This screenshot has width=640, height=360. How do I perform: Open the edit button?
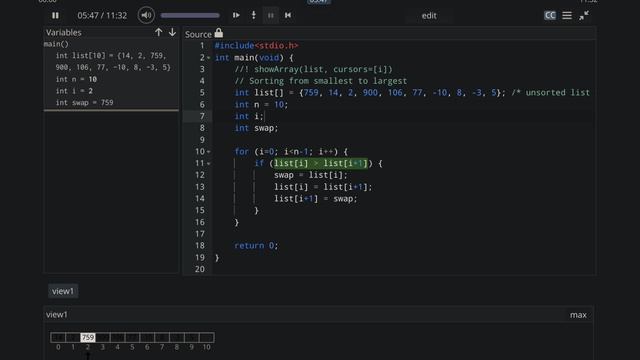point(429,16)
